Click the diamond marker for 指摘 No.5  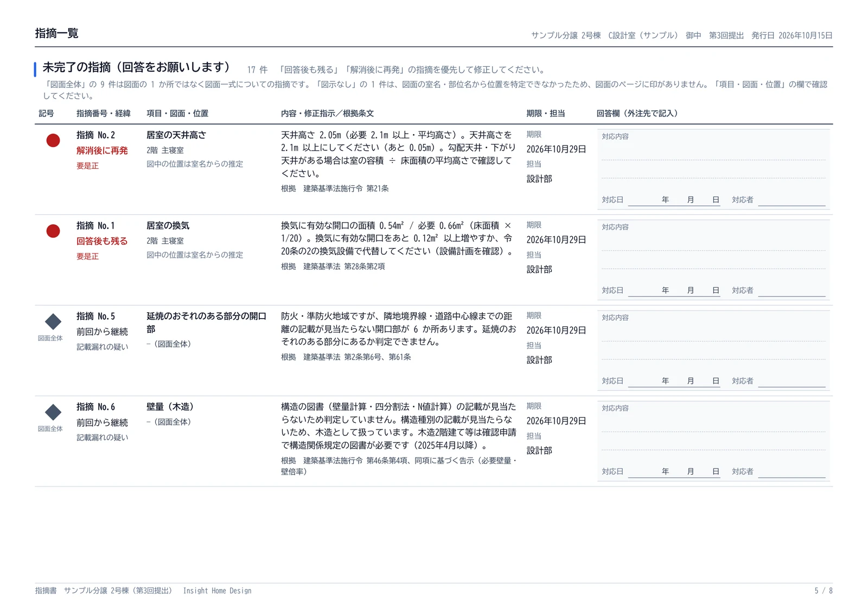pos(53,322)
